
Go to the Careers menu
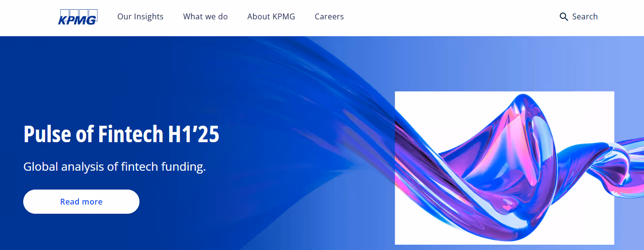coord(329,16)
